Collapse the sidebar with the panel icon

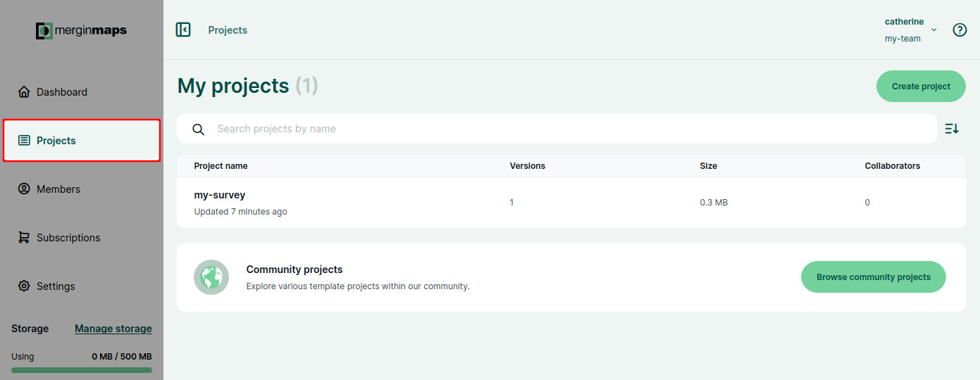(183, 30)
